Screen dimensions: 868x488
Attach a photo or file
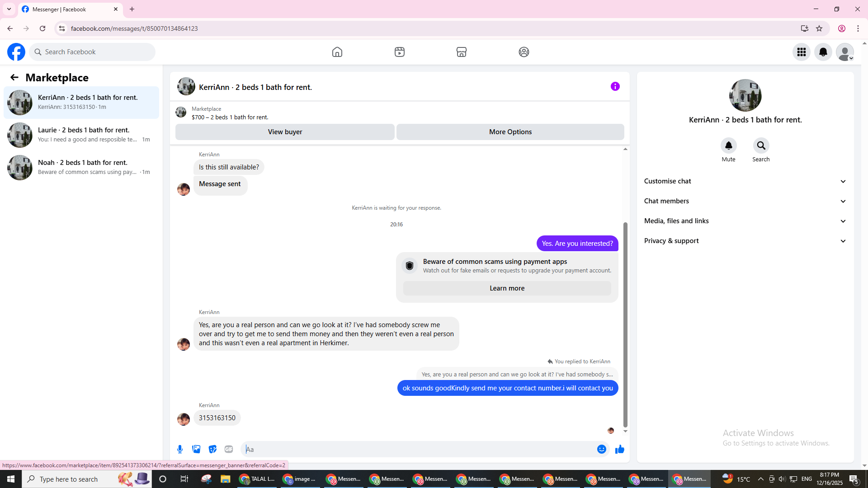(196, 449)
